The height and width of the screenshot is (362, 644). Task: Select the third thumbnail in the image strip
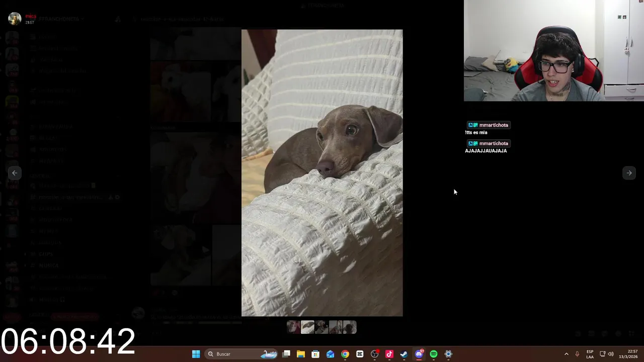[x=321, y=327]
